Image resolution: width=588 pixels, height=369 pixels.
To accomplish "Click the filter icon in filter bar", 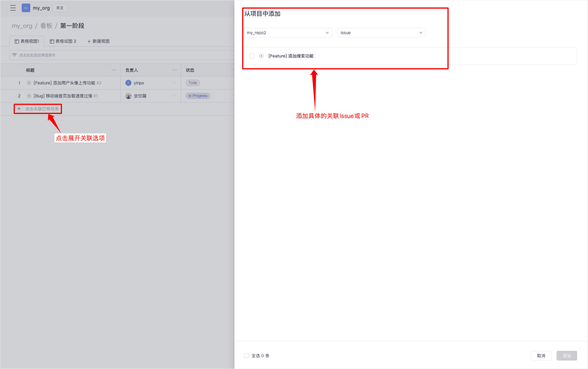I will point(14,55).
